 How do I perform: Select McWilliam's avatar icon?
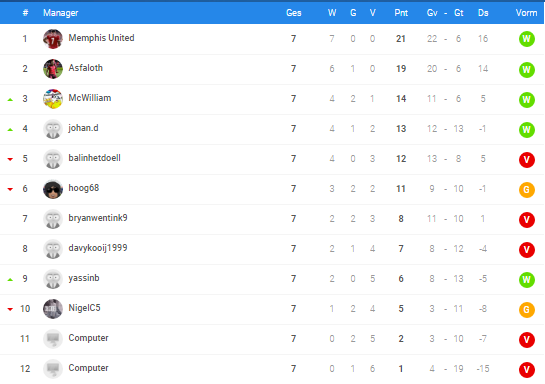(x=53, y=99)
